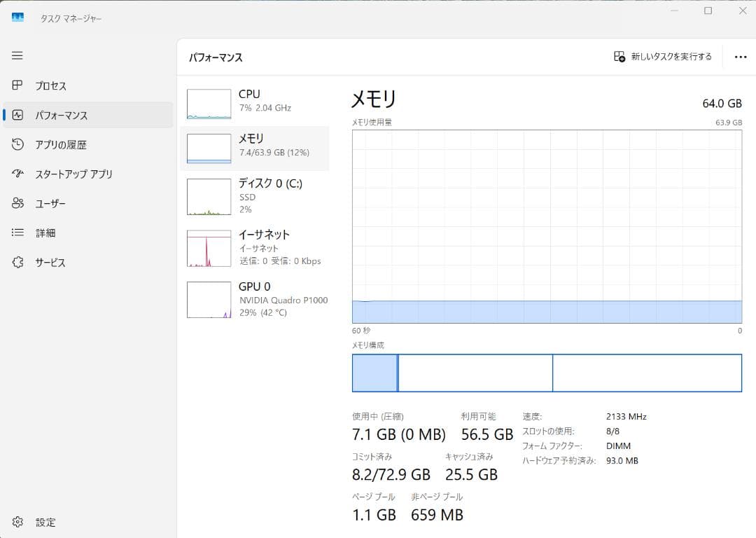Run new task with 新しいタスクを実行する
Image resolution: width=756 pixels, height=538 pixels.
(x=662, y=57)
